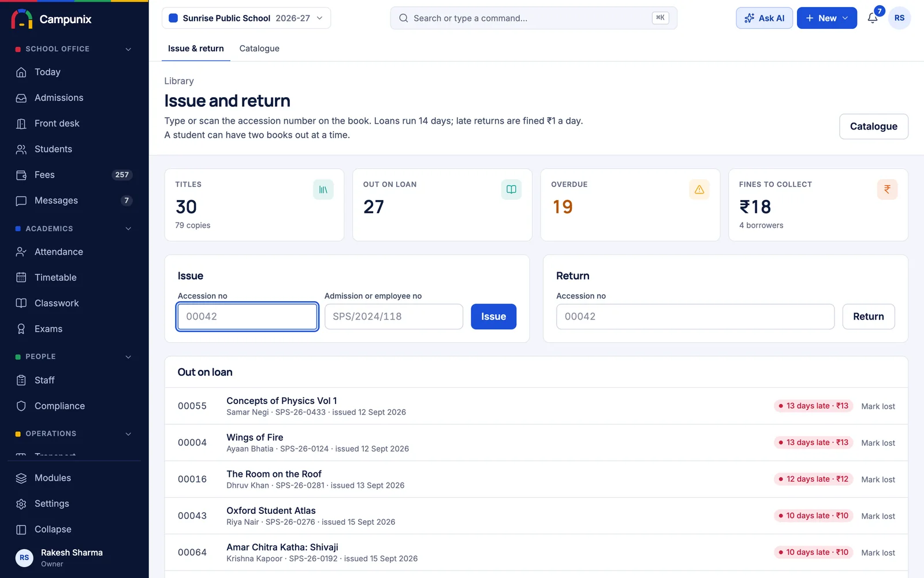The width and height of the screenshot is (924, 578).
Task: Focus Admission or employee no field
Action: (x=393, y=317)
